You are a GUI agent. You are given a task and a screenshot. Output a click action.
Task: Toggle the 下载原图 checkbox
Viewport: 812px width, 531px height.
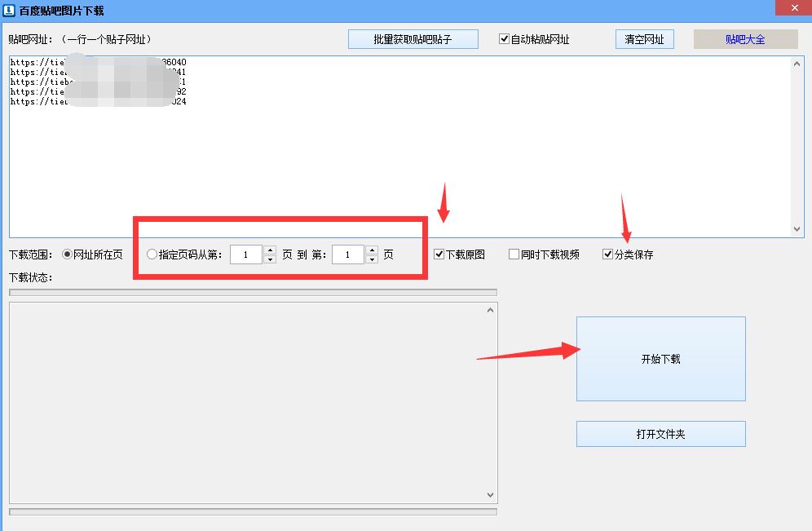point(439,254)
